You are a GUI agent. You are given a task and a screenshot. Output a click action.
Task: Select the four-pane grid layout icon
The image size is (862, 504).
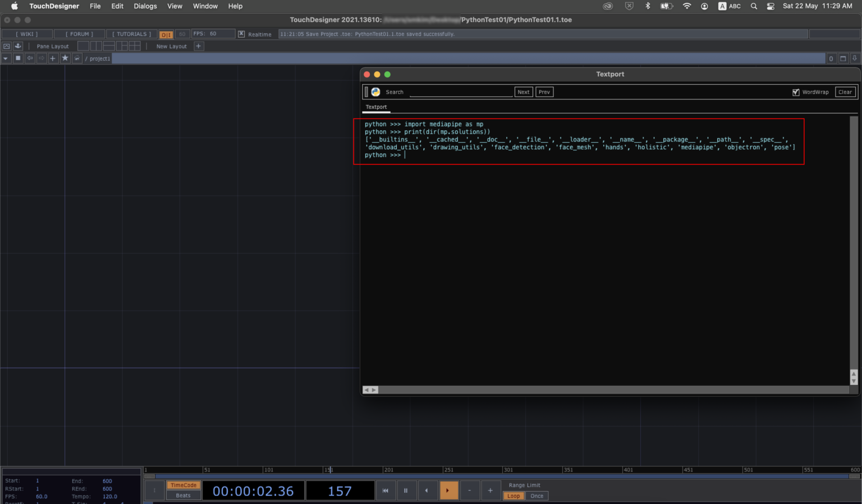tap(135, 46)
